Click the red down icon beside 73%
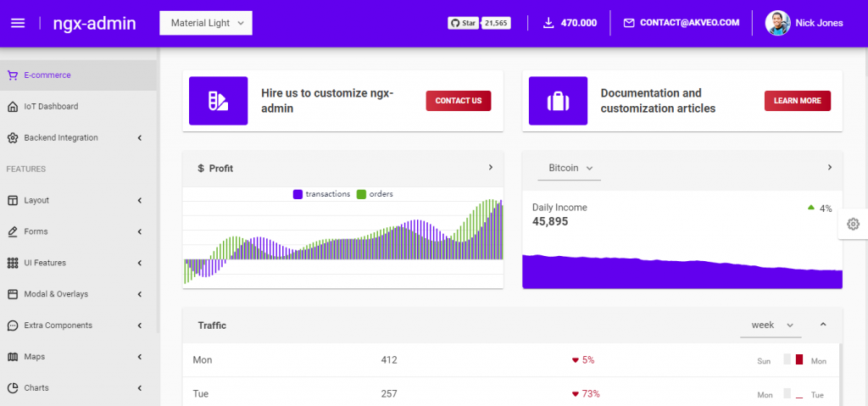This screenshot has height=406, width=868. tap(576, 394)
